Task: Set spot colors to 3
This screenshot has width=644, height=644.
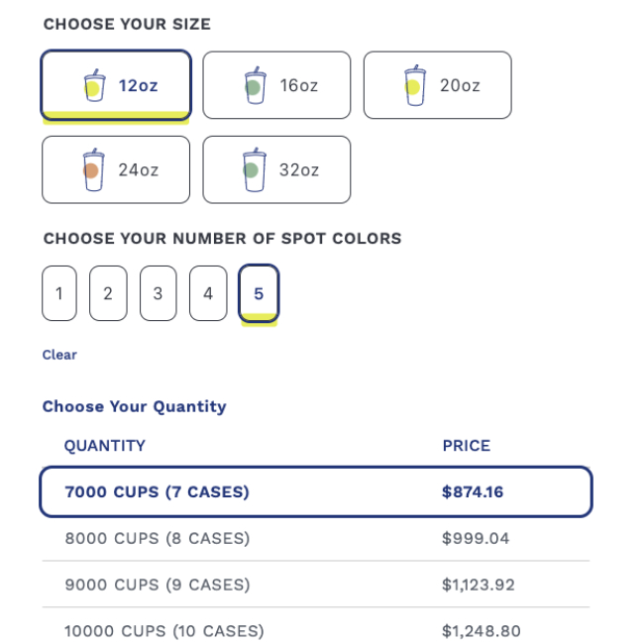Action: click(159, 293)
